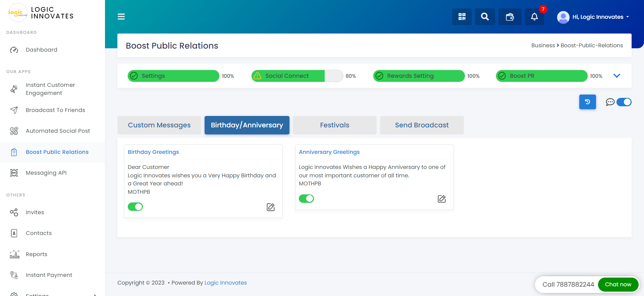
Task: Click the user avatar icon
Action: 563,17
